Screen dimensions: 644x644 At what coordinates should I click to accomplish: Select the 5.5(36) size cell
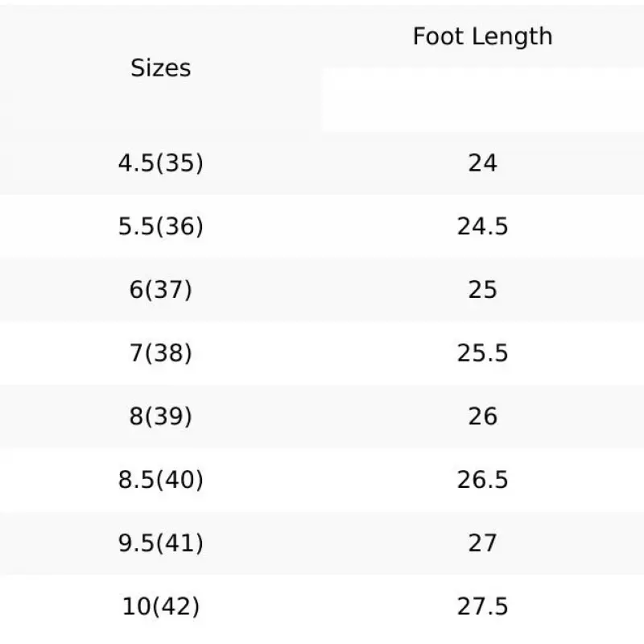point(161,227)
